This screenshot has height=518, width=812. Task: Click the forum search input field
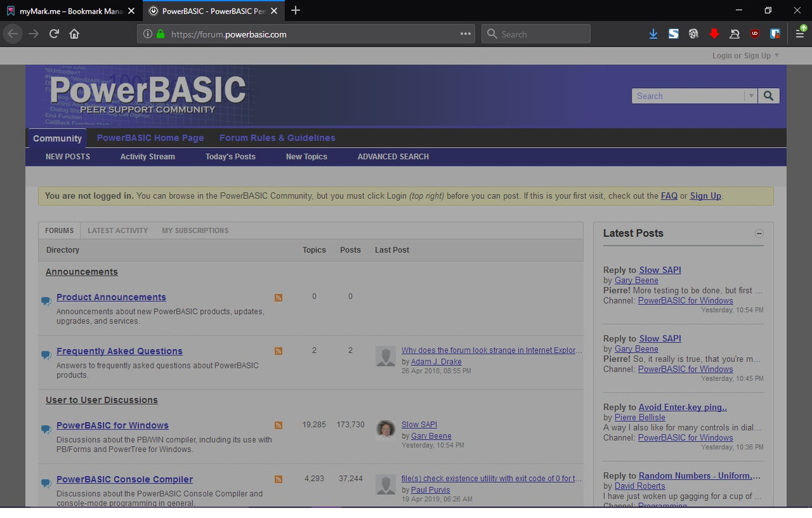(x=688, y=96)
